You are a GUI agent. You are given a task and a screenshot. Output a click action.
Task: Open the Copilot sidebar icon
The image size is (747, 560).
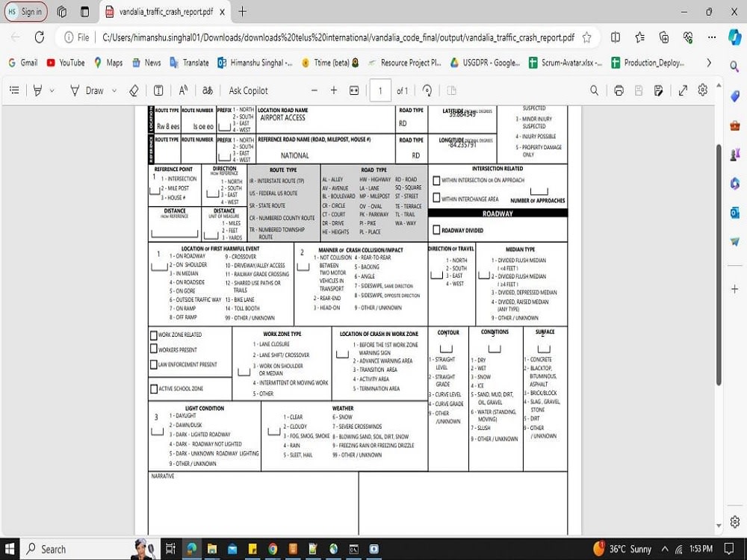734,37
